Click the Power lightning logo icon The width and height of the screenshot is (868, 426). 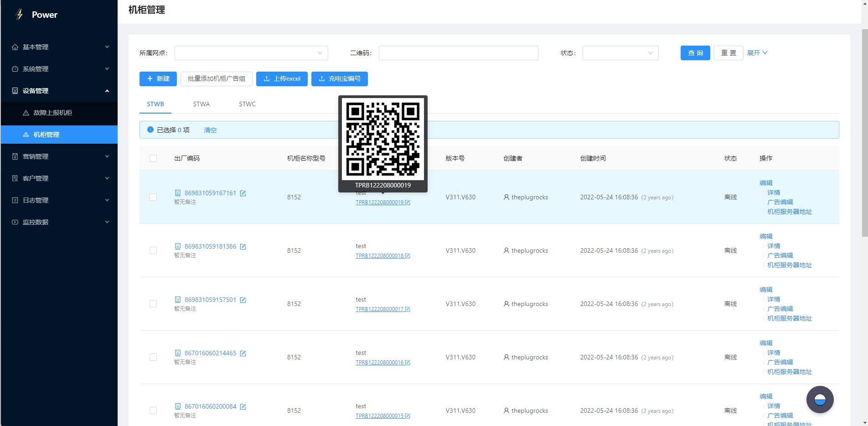click(x=19, y=15)
